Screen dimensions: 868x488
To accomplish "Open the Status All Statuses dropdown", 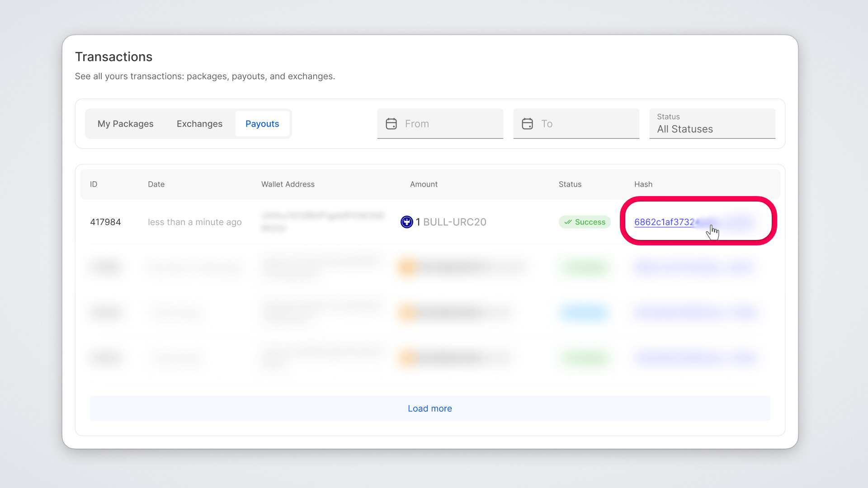I will pyautogui.click(x=712, y=124).
